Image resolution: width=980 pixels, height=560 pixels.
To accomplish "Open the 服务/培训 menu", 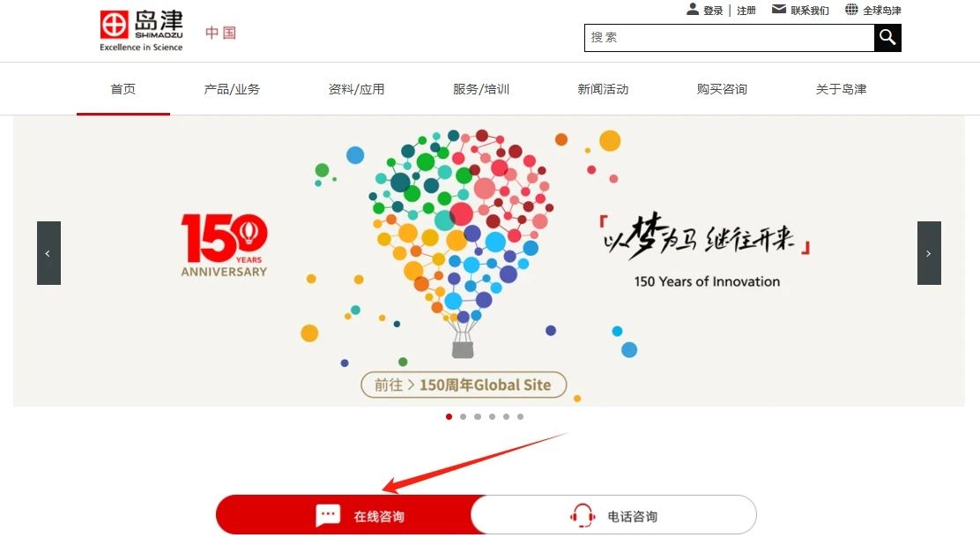I will tap(481, 89).
